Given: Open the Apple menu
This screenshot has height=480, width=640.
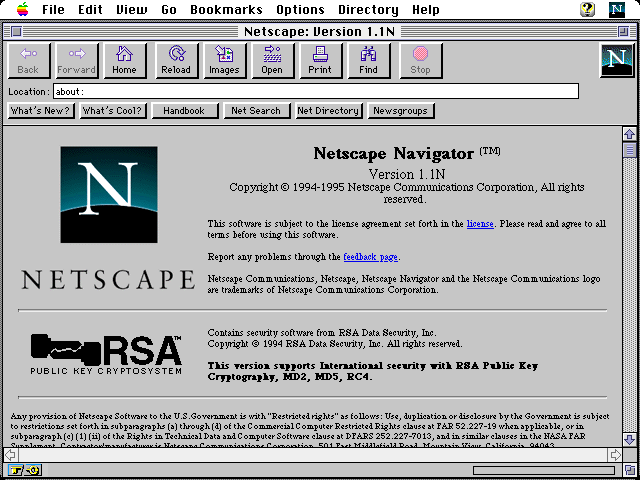Looking at the screenshot, I should click(23, 9).
